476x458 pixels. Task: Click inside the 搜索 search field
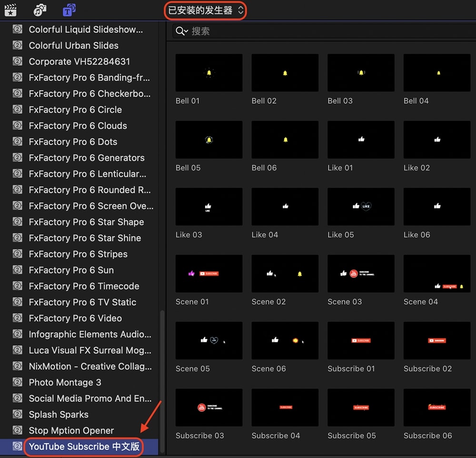[x=324, y=31]
